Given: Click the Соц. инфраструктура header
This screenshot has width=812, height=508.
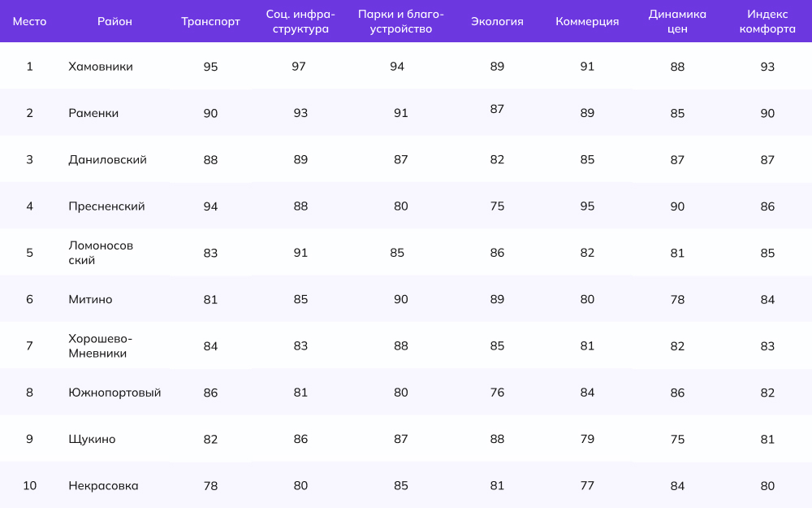Looking at the screenshot, I should coord(300,22).
